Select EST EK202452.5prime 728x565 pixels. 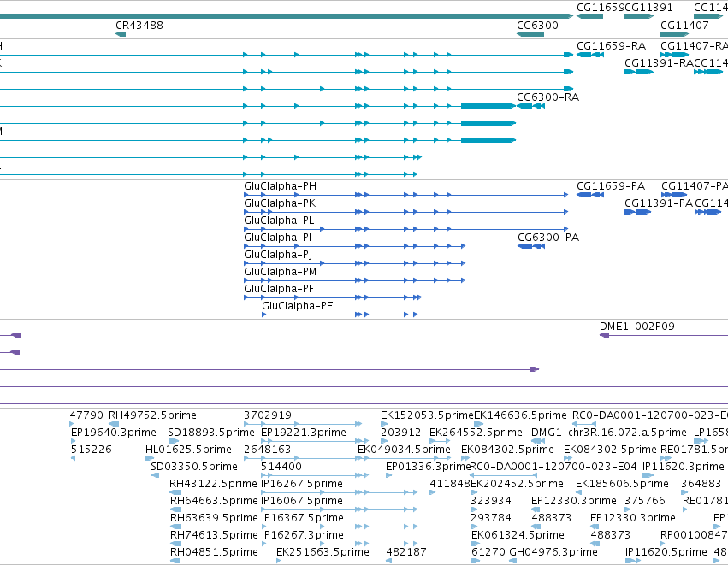click(x=475, y=492)
